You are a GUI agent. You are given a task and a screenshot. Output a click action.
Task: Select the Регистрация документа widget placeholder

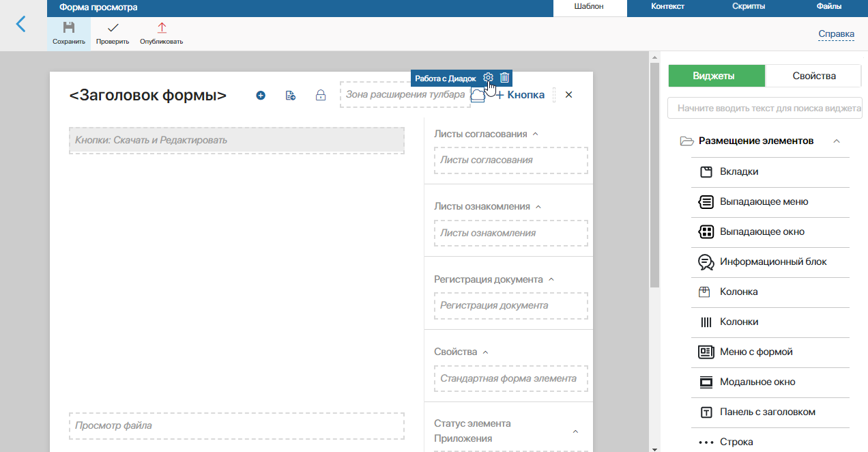511,305
